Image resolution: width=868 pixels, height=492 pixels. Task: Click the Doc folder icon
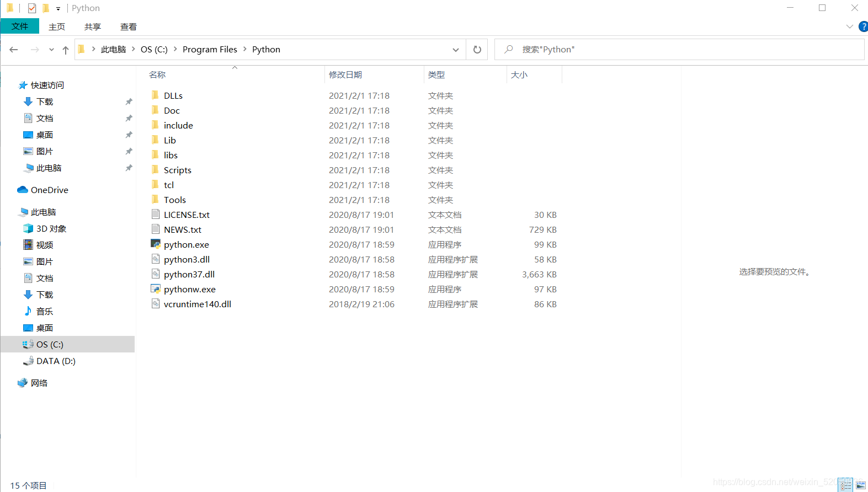[x=155, y=110]
